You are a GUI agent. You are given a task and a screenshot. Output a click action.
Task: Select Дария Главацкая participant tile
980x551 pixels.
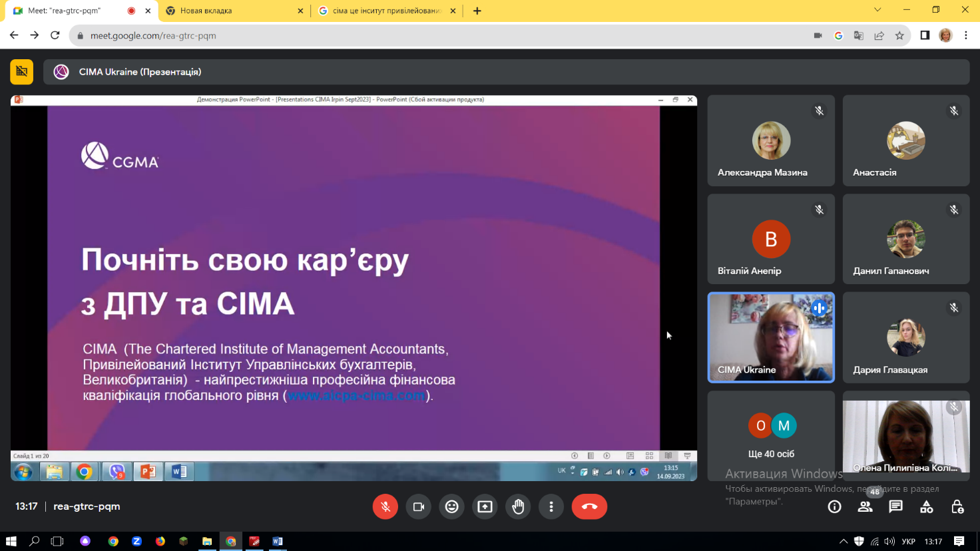tap(906, 337)
